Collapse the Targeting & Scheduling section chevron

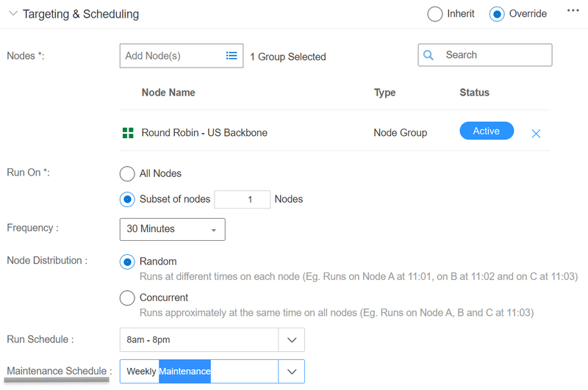[x=12, y=14]
